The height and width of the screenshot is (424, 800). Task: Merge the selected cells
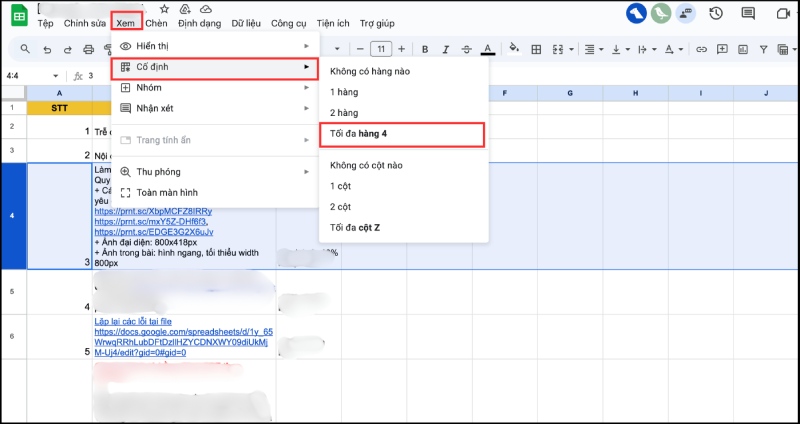[x=558, y=49]
